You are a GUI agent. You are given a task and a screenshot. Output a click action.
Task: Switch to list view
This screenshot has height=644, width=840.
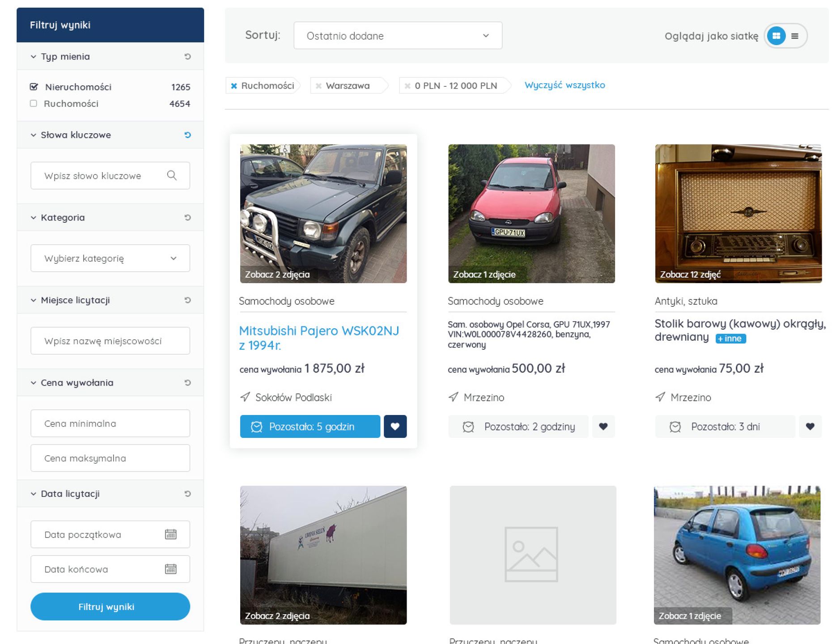[x=795, y=36]
